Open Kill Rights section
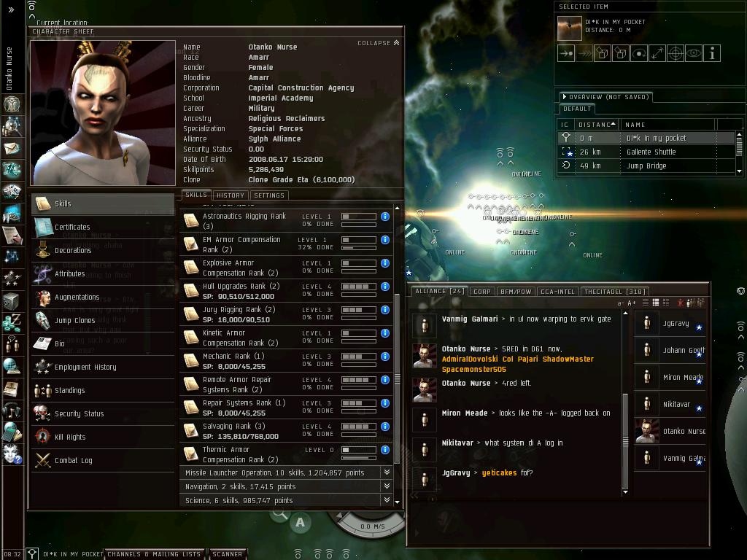The height and width of the screenshot is (560, 747). [x=103, y=437]
